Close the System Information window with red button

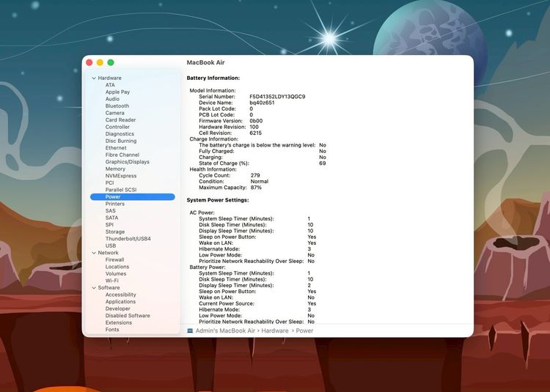point(89,63)
